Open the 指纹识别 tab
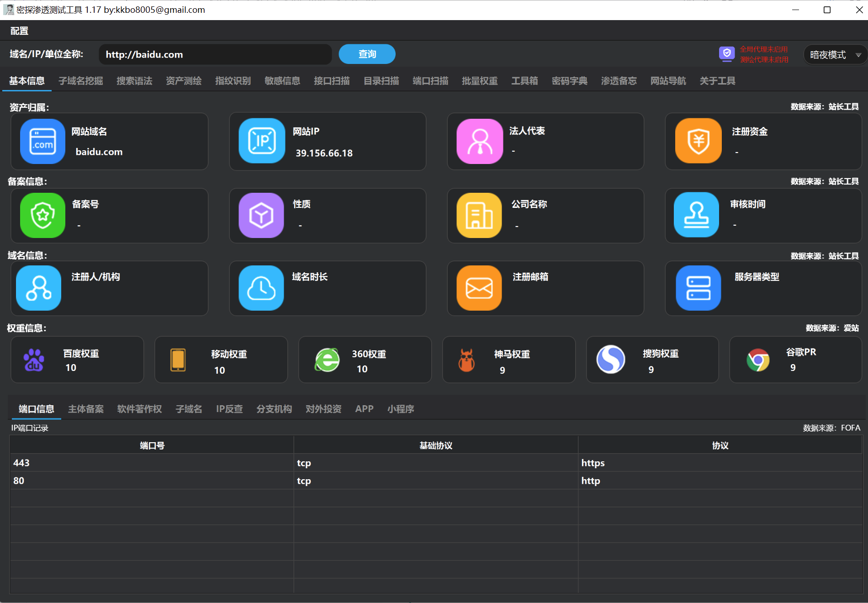 (x=233, y=81)
